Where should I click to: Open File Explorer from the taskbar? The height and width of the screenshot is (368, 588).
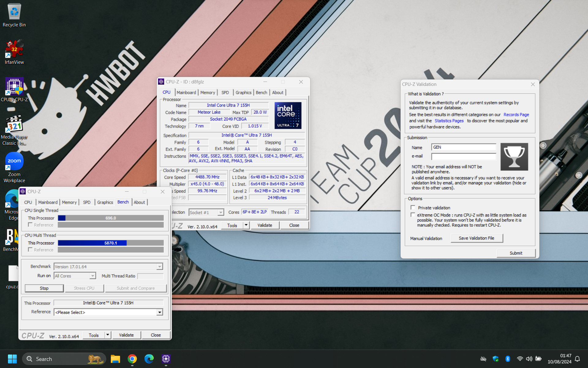(x=115, y=359)
